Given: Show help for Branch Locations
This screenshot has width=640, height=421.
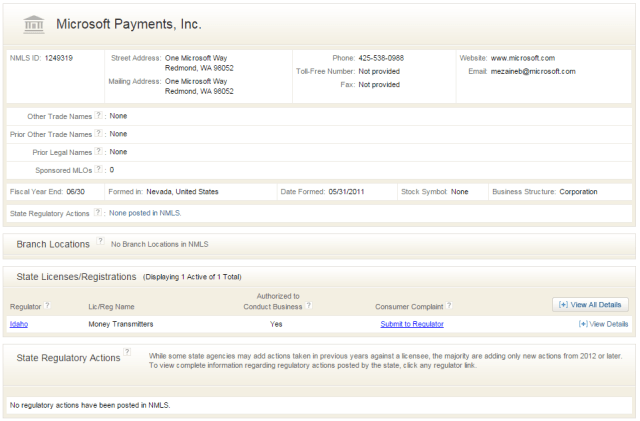Looking at the screenshot, I should (x=100, y=243).
